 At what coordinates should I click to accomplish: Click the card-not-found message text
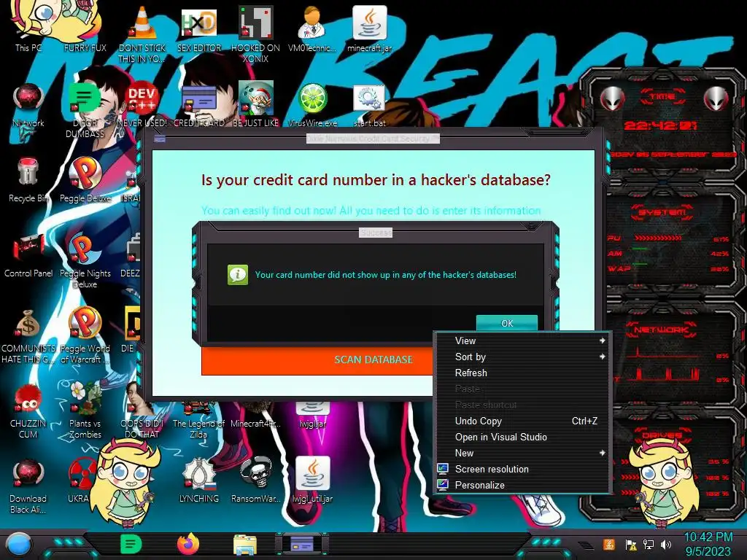coord(385,275)
